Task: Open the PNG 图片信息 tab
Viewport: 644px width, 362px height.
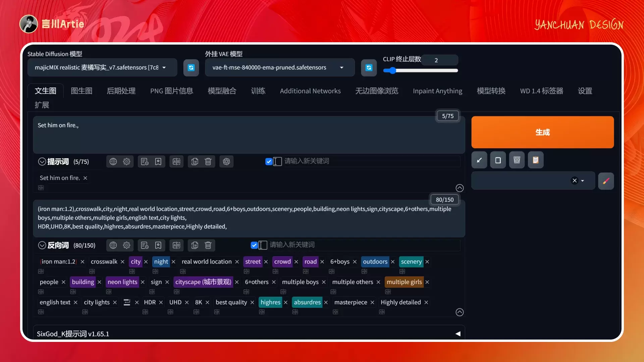Action: 172,91
